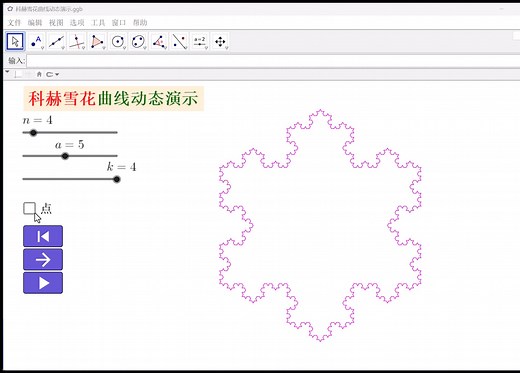520x373 pixels.
Task: Collapse the style bar with the triangle
Action: click(x=7, y=72)
